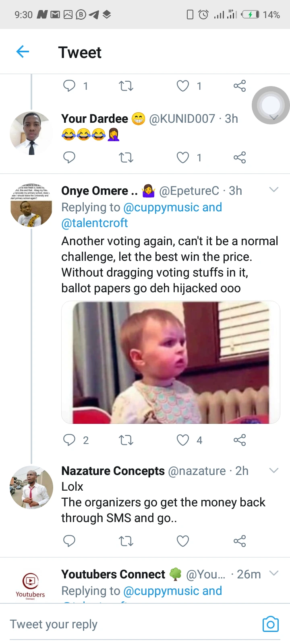Tap the back arrow beside Tweet title

point(23,52)
